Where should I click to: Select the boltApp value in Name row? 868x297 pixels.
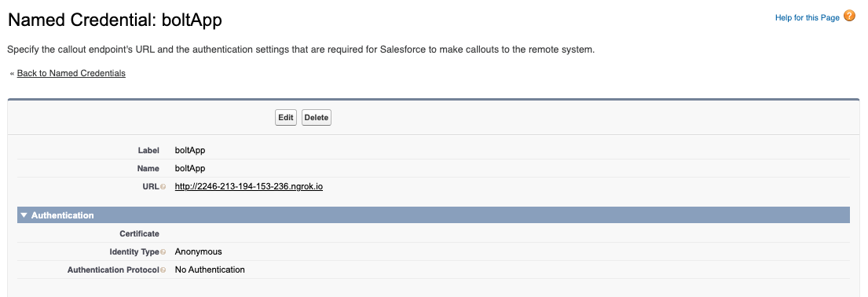click(x=190, y=168)
